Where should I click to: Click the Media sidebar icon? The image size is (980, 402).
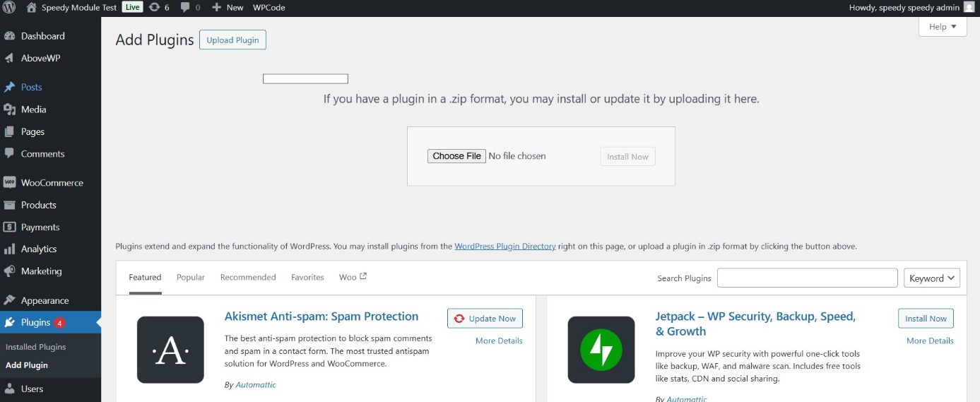point(9,110)
